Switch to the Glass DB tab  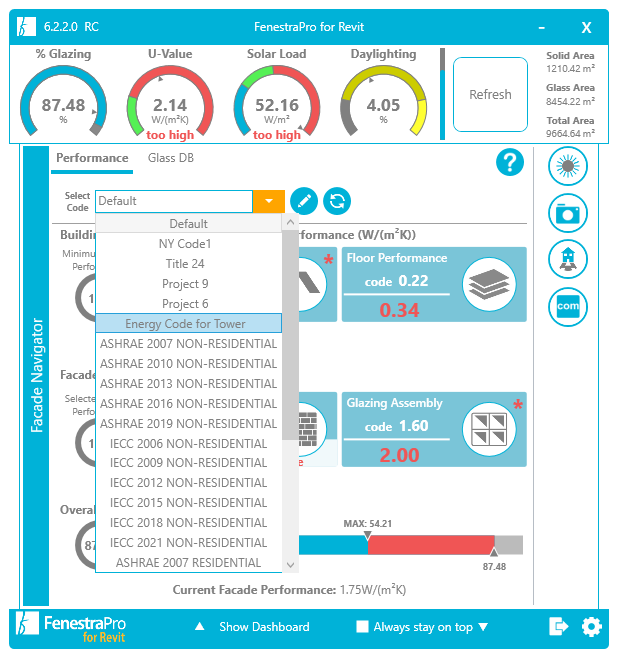click(x=171, y=158)
